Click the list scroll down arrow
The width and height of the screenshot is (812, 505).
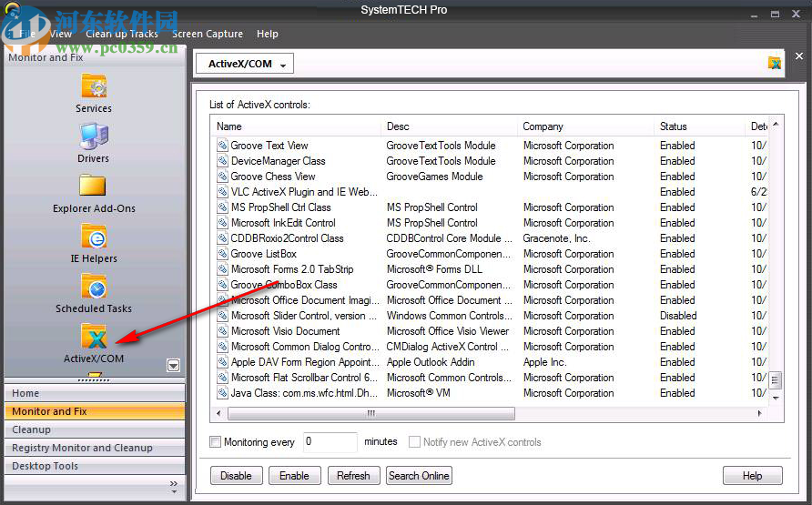pyautogui.click(x=776, y=398)
